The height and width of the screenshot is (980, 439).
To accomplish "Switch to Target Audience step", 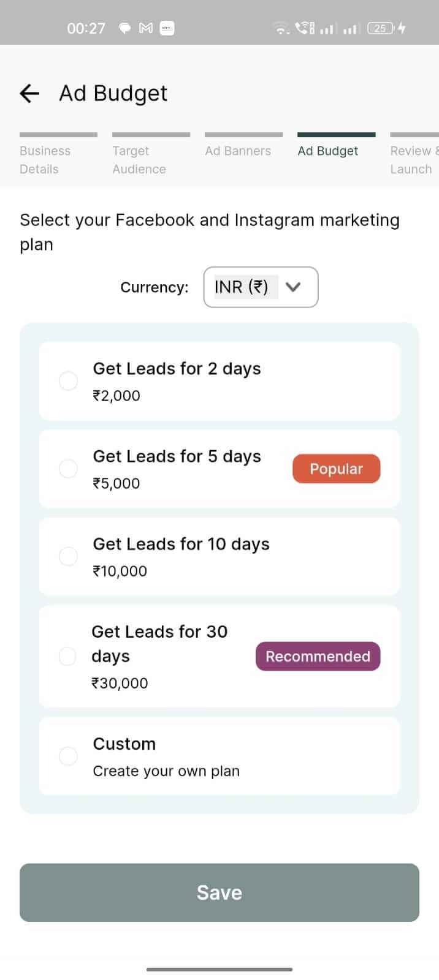I will coord(139,159).
